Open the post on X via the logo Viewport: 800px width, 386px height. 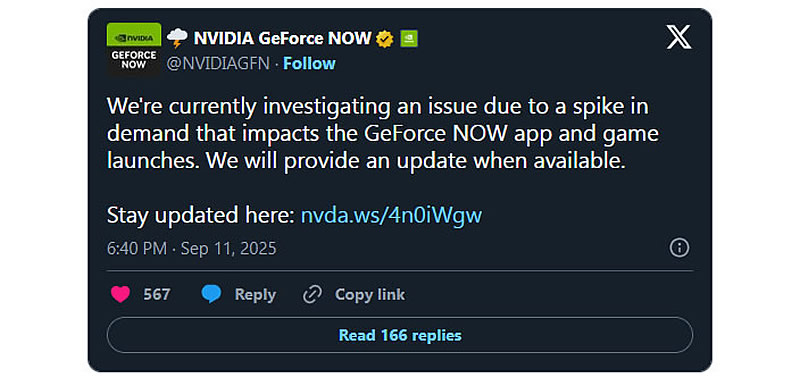679,37
